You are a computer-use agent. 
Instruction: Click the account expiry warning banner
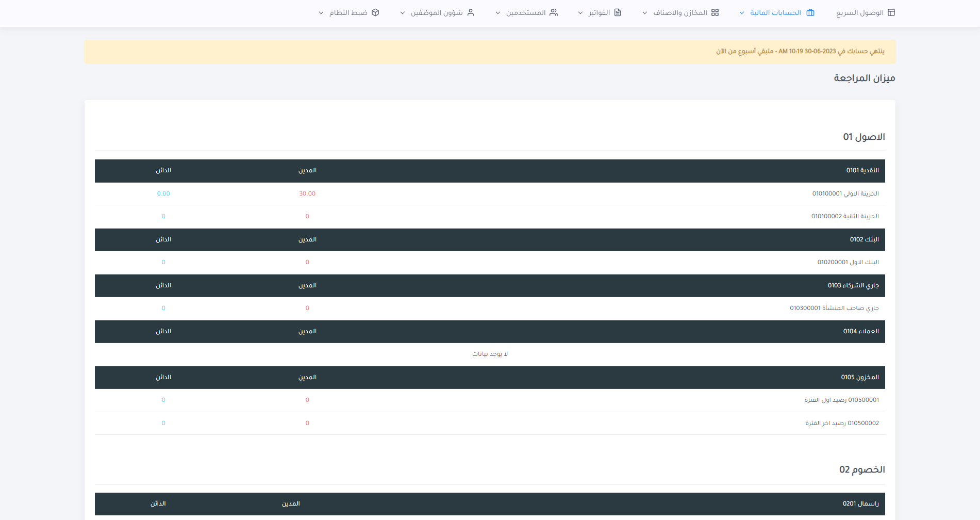490,52
